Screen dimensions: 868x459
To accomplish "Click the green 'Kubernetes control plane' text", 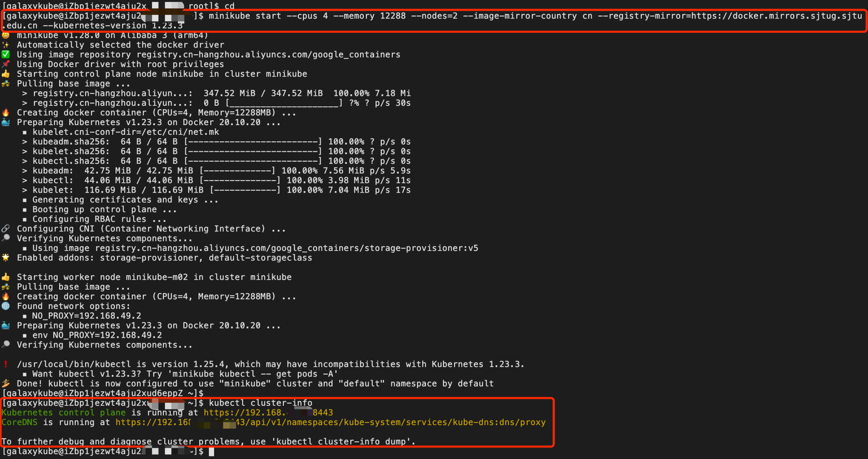I will coord(63,412).
